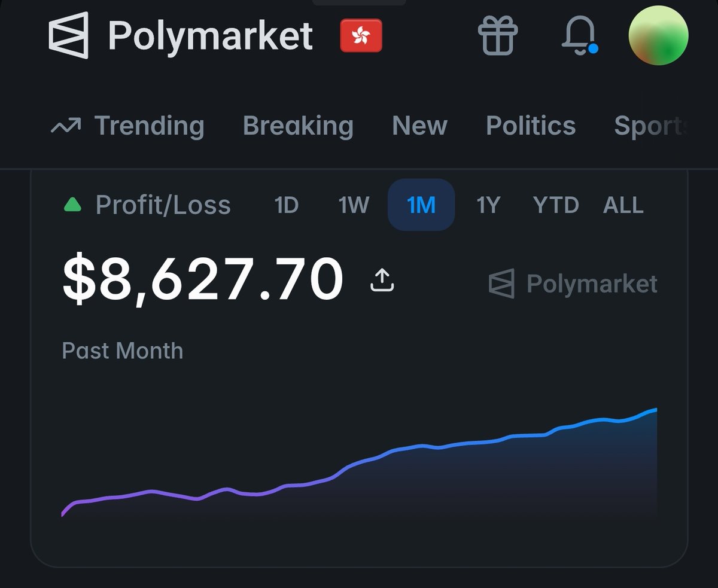
Task: Click the Profit/Loss label
Action: pyautogui.click(x=163, y=205)
